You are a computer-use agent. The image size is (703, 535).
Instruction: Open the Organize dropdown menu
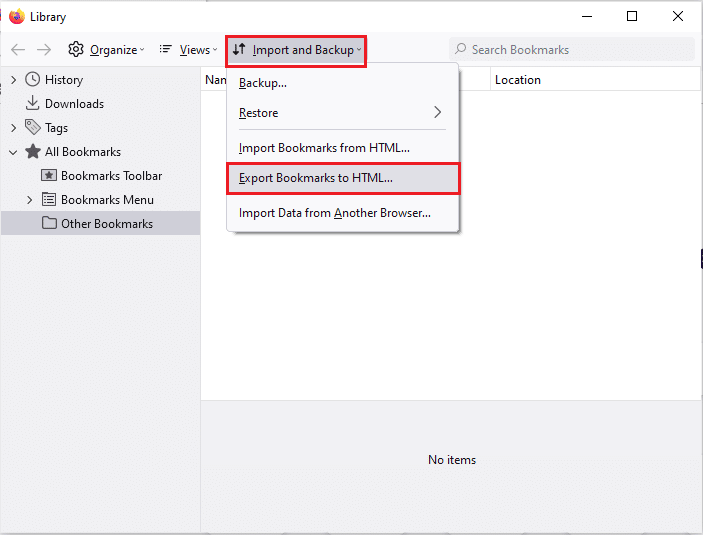tap(106, 49)
